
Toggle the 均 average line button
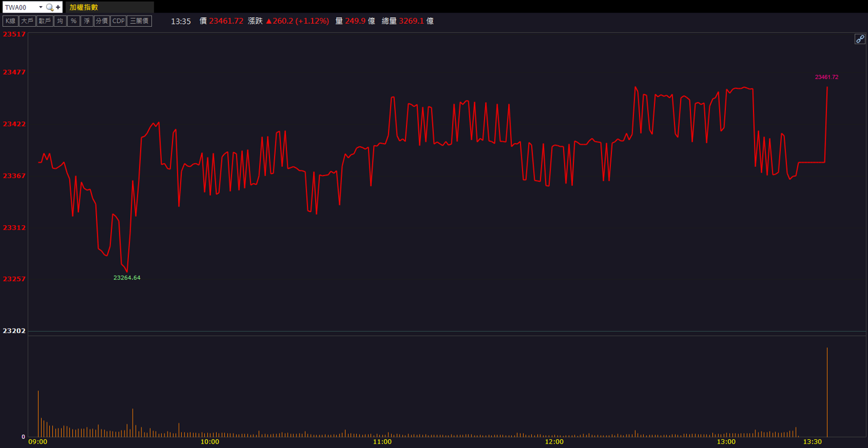[x=60, y=21]
